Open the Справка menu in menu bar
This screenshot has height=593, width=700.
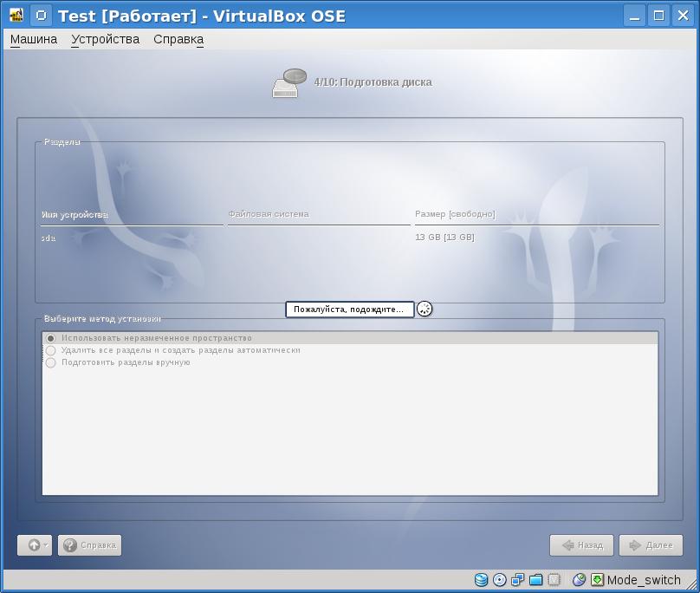coord(178,39)
